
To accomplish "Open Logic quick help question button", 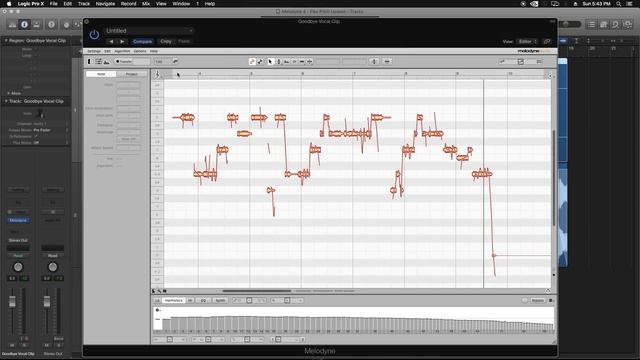I will coord(51,24).
